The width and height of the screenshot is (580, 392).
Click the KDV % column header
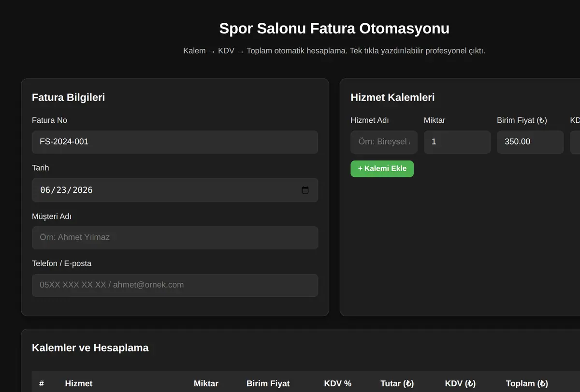pyautogui.click(x=338, y=383)
